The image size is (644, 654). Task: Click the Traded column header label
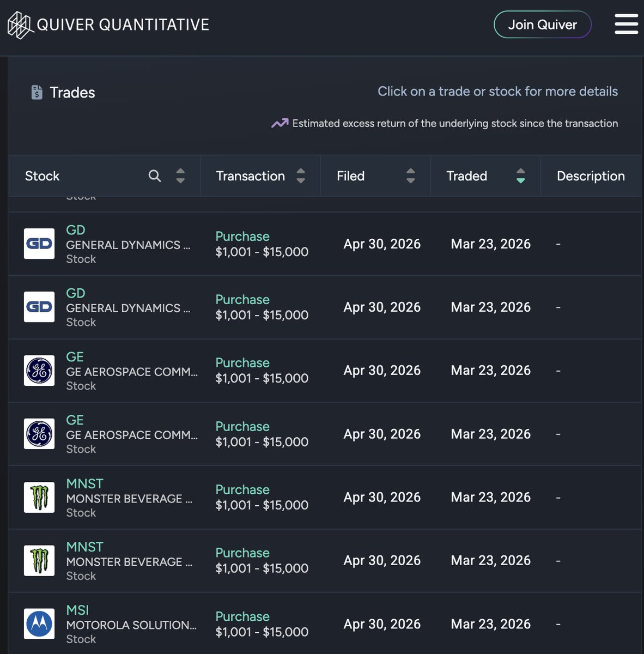[x=466, y=176]
